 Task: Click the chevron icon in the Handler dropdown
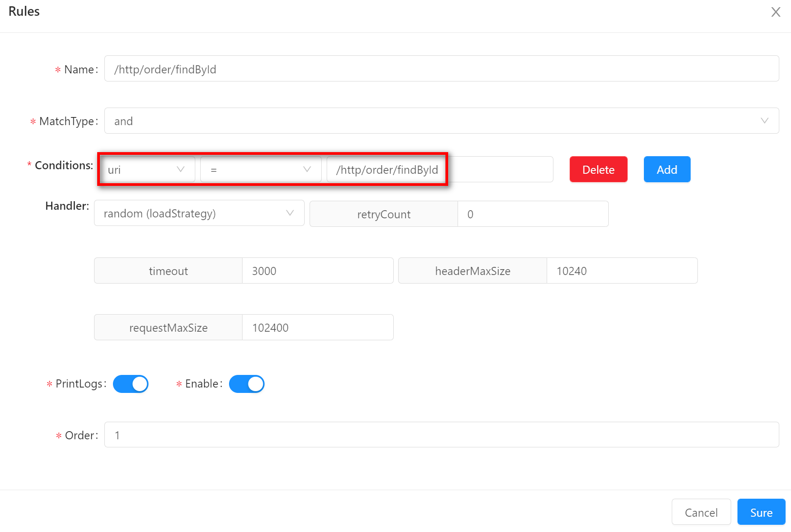tap(290, 213)
